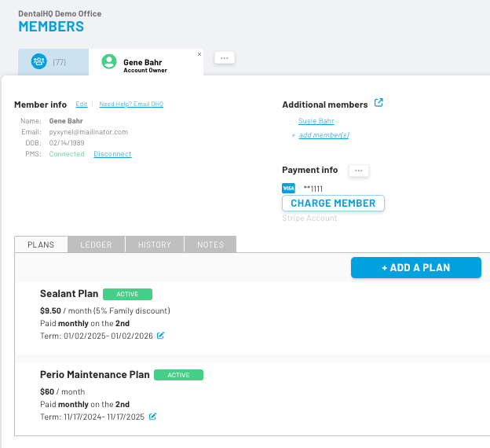
Task: Edit the Perio Maintenance Plan term dates
Action: coord(153,417)
